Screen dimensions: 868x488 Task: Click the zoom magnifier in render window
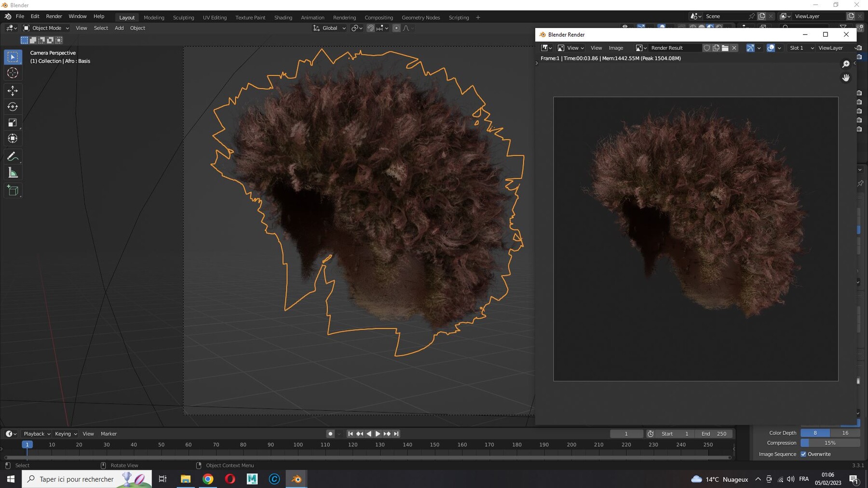846,64
